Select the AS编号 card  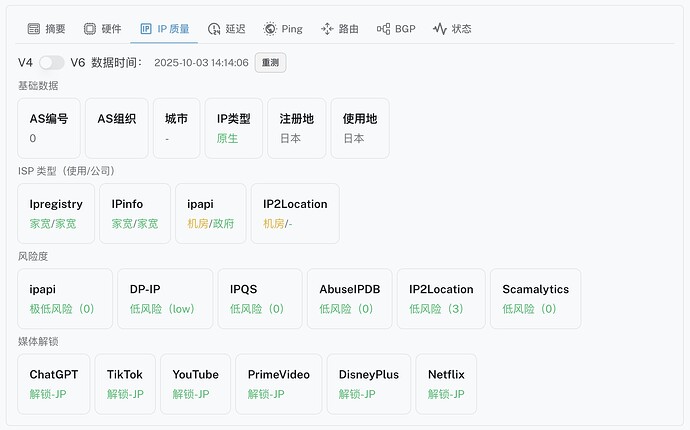(x=49, y=128)
